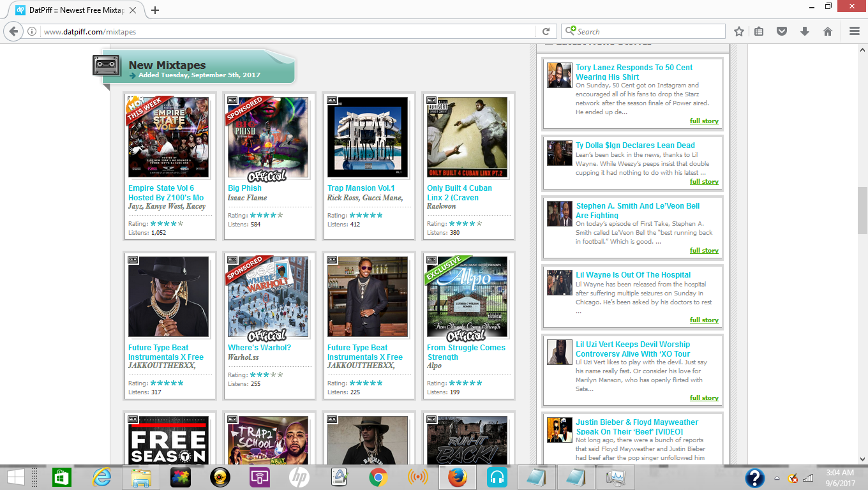Open a new tab with plus button
868x490 pixels.
155,10
